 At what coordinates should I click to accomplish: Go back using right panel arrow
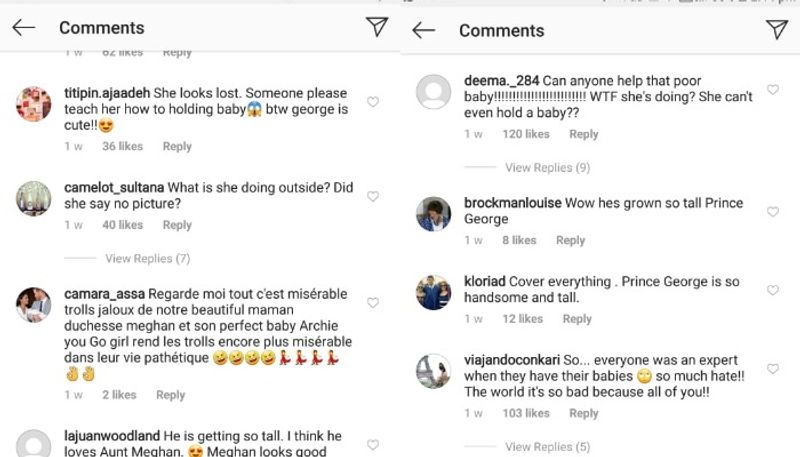click(x=423, y=30)
